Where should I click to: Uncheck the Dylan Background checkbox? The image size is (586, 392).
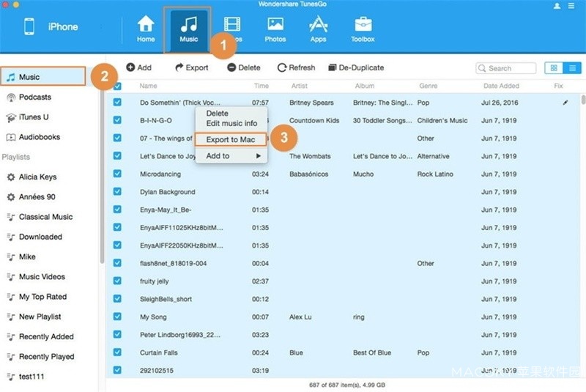click(x=117, y=191)
